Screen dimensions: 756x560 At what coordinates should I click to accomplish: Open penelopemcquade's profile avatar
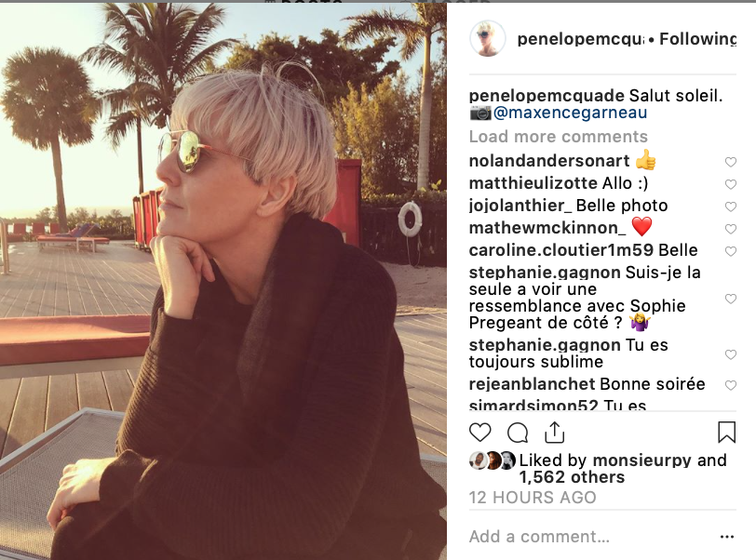point(488,38)
